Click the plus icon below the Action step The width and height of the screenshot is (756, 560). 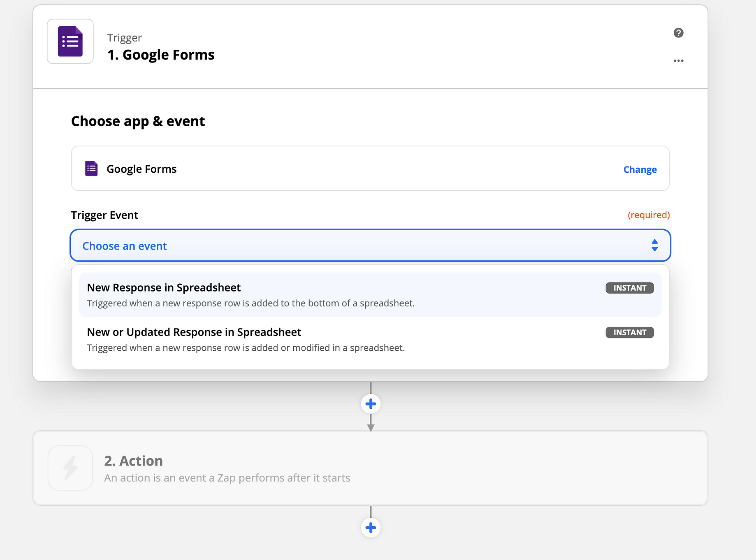[x=371, y=528]
